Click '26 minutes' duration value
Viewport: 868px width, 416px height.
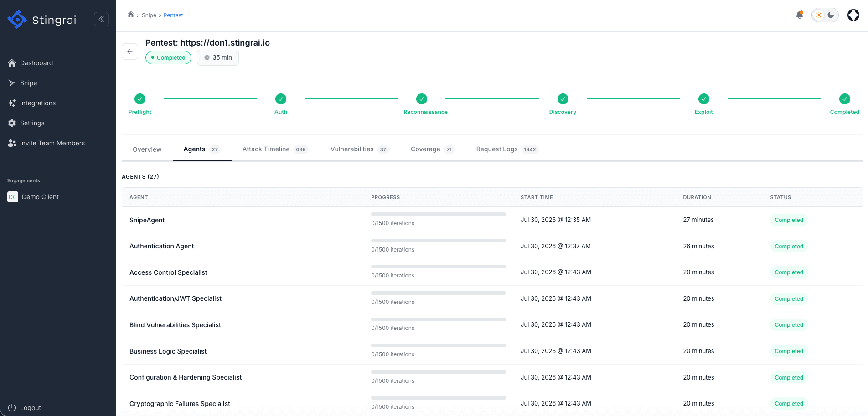pos(698,246)
